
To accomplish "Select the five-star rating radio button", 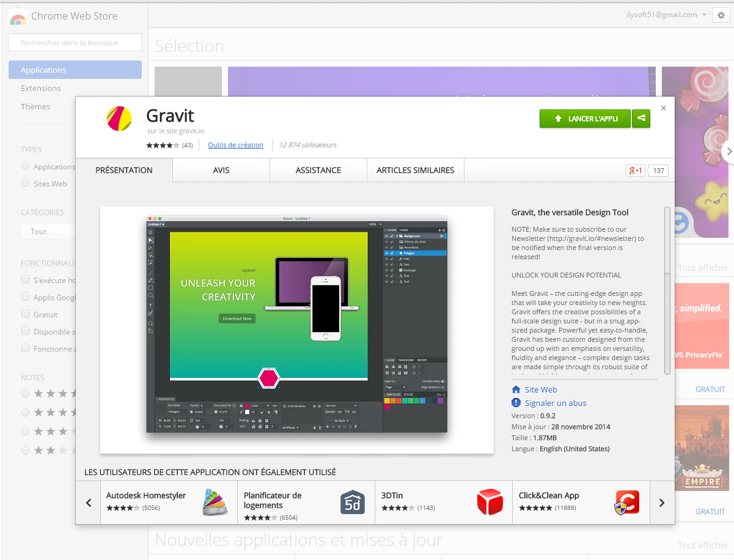I will click(x=25, y=393).
